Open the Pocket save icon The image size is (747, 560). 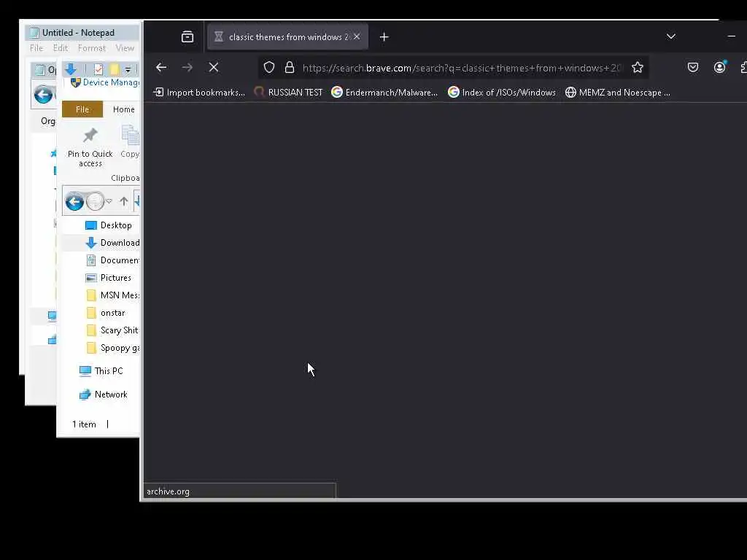tap(693, 68)
